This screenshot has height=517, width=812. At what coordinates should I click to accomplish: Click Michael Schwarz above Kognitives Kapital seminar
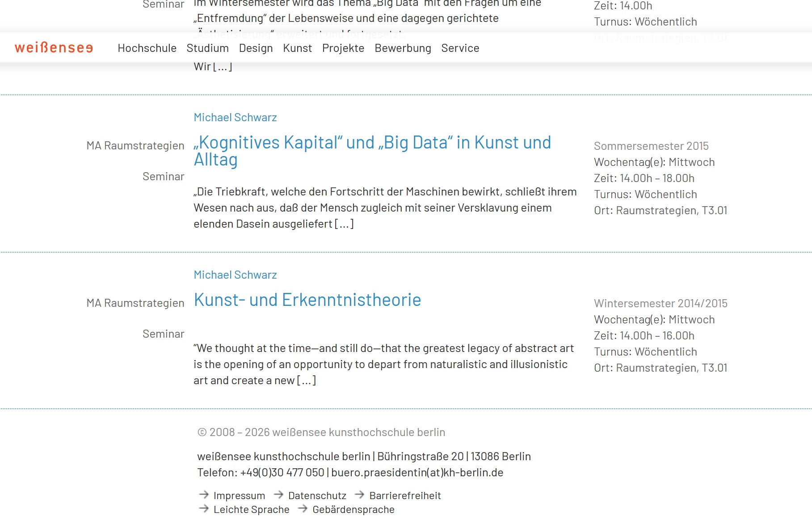tap(235, 118)
